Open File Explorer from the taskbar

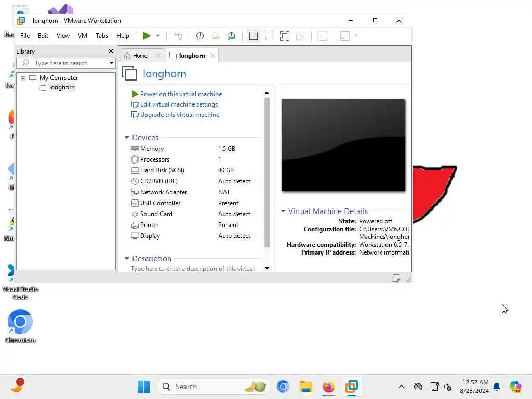[305, 387]
